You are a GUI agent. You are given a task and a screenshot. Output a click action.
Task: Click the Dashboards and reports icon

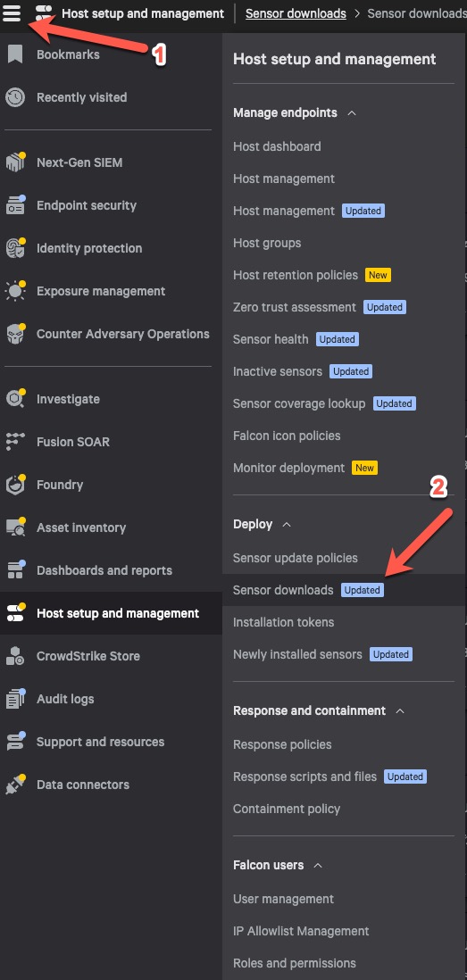[15, 570]
